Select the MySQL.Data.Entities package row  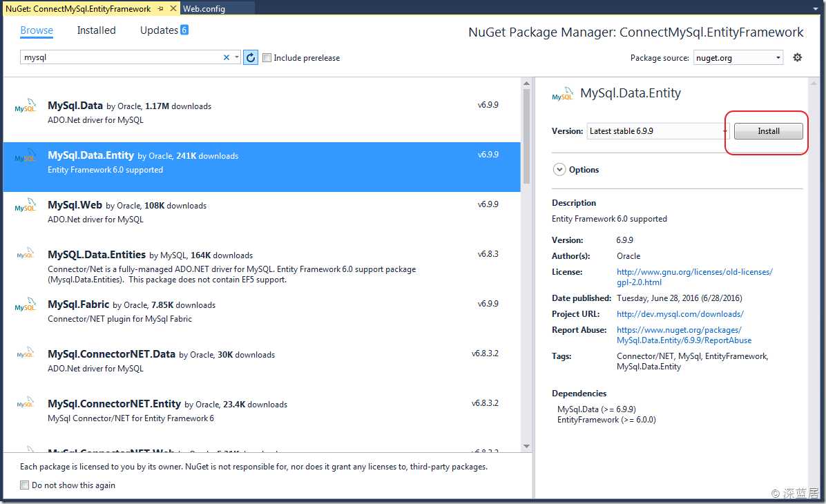click(x=262, y=266)
